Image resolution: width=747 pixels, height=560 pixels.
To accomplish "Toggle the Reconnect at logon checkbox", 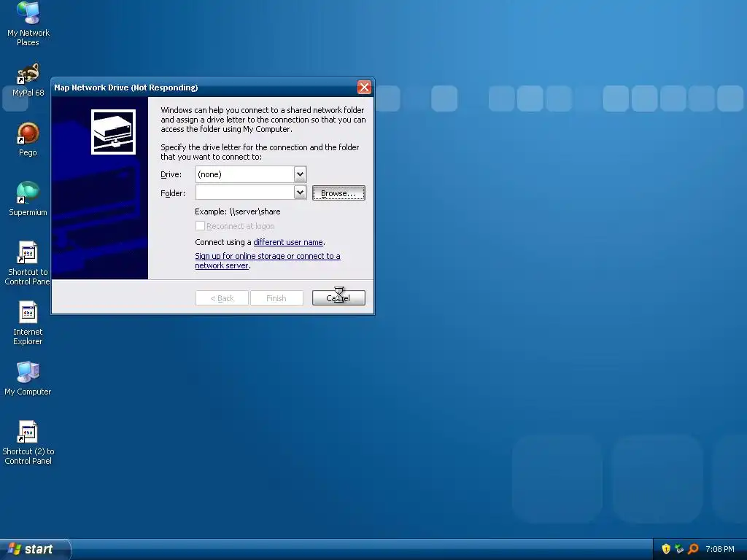I will (200, 226).
